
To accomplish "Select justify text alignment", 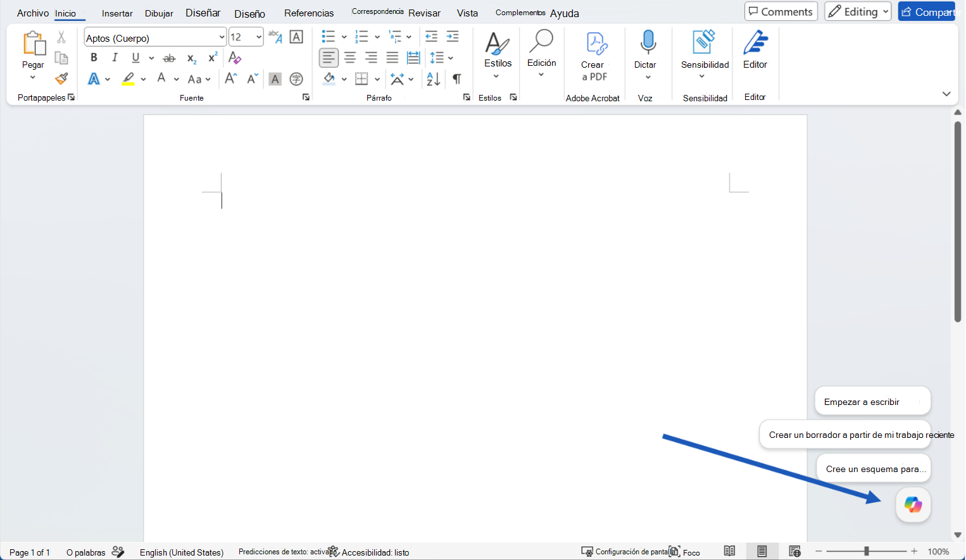I will tap(392, 58).
